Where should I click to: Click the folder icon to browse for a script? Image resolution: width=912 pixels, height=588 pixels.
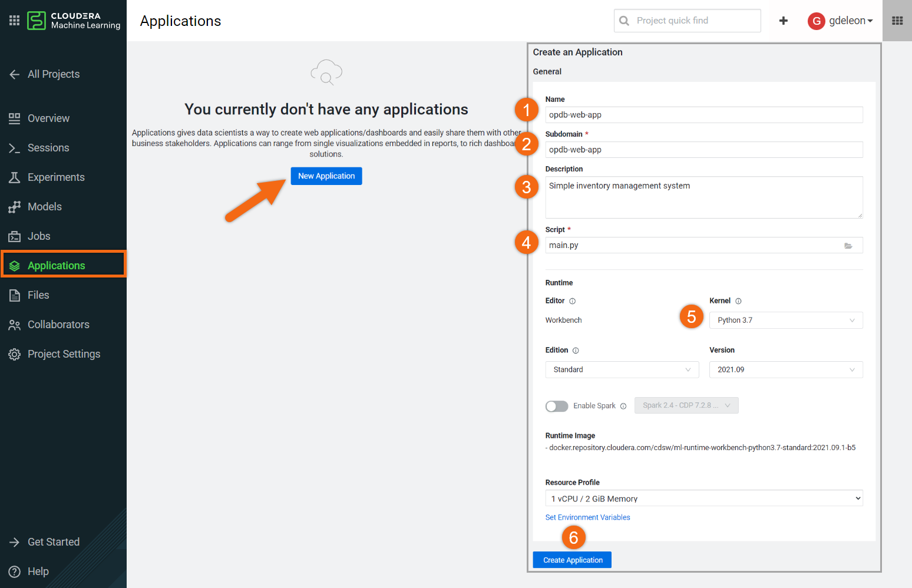(x=848, y=246)
